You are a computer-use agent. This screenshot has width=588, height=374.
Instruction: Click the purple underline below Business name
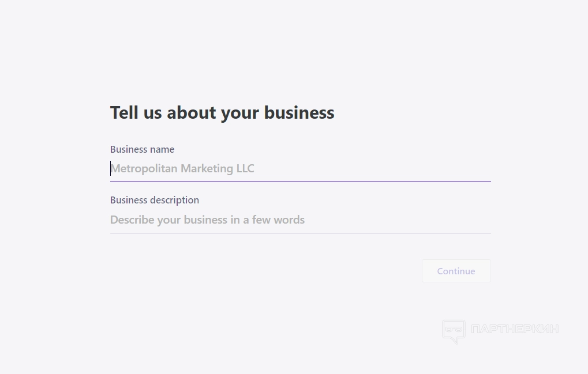tap(300, 182)
